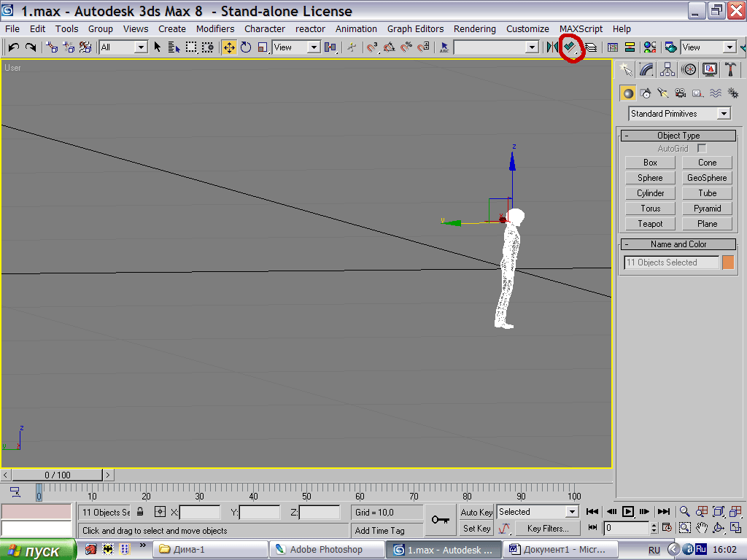Click the Mirror tool icon
Image resolution: width=747 pixels, height=560 pixels.
[x=553, y=47]
